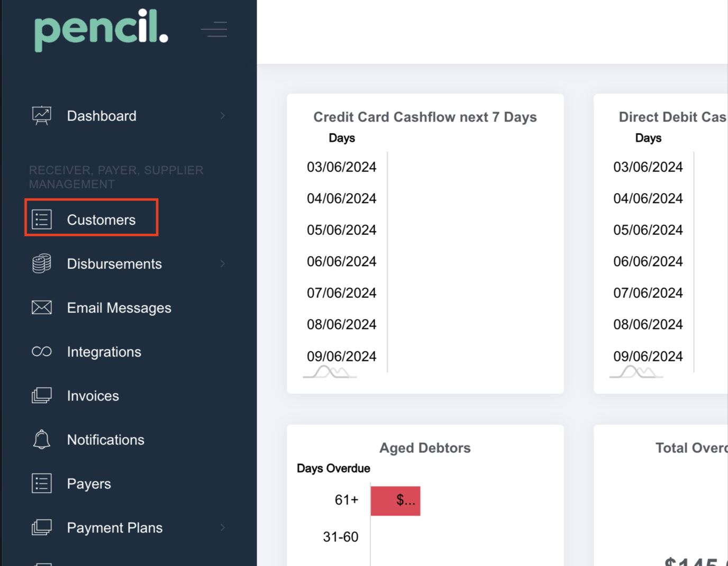Click the Payment Plans stacked pages icon
The width and height of the screenshot is (728, 566).
click(41, 527)
